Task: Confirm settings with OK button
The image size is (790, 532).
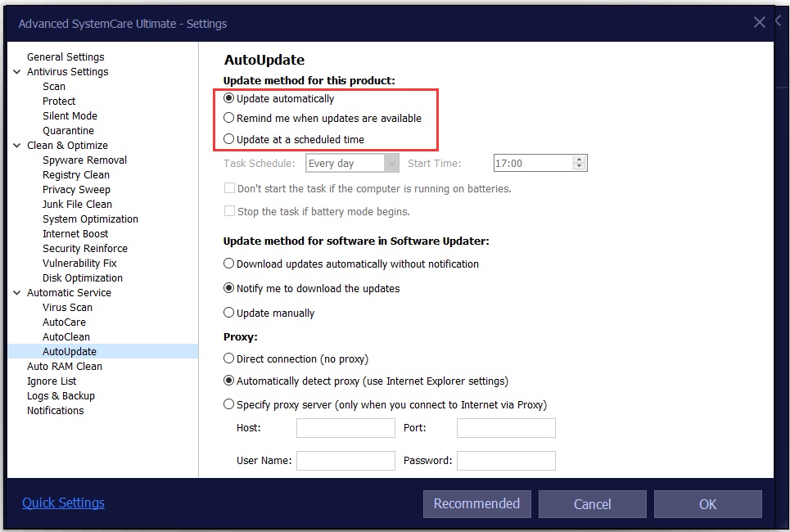Action: click(x=707, y=504)
